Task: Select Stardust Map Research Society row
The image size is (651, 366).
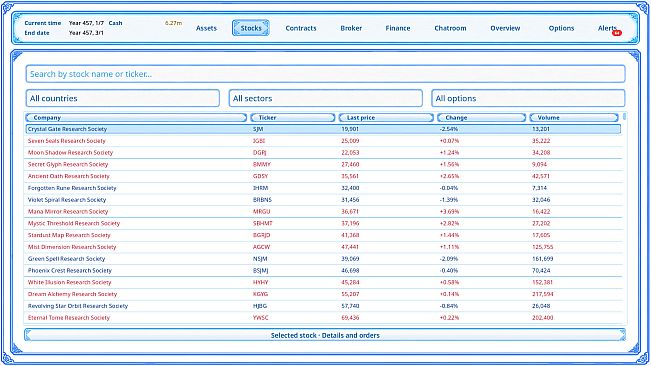Action: click(x=323, y=235)
